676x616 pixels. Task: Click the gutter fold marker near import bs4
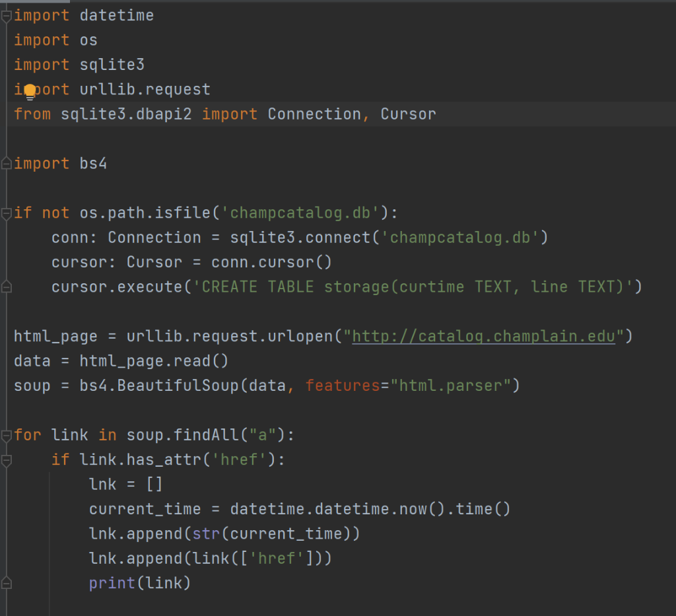click(5, 163)
